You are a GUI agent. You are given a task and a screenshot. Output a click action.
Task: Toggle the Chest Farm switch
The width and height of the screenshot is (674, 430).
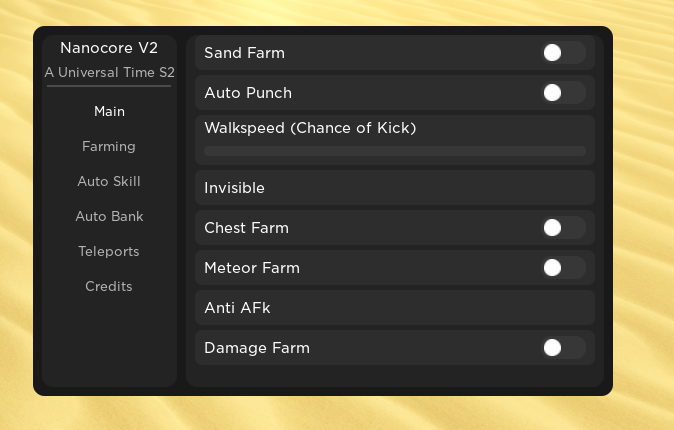point(563,228)
